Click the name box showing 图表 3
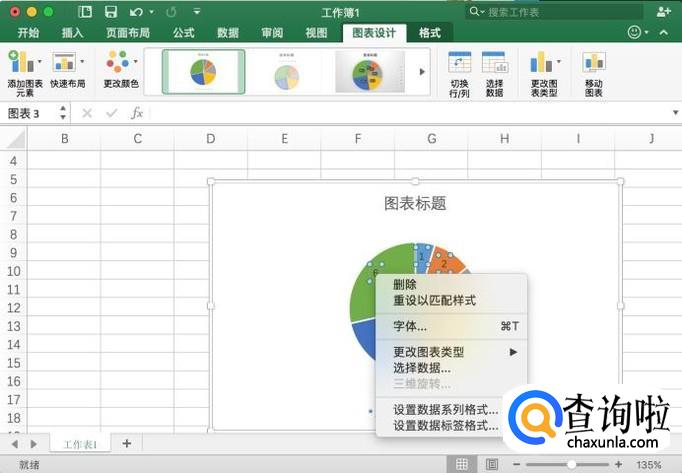This screenshot has height=473, width=682. (x=30, y=114)
